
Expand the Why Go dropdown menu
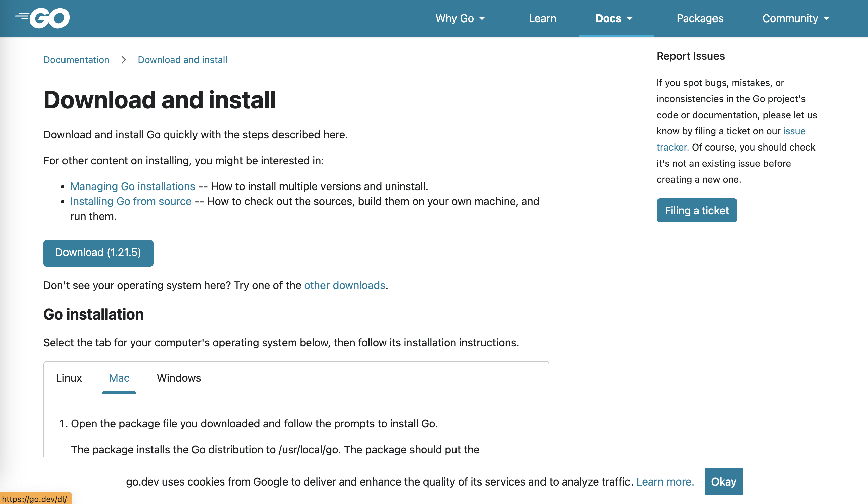(460, 18)
